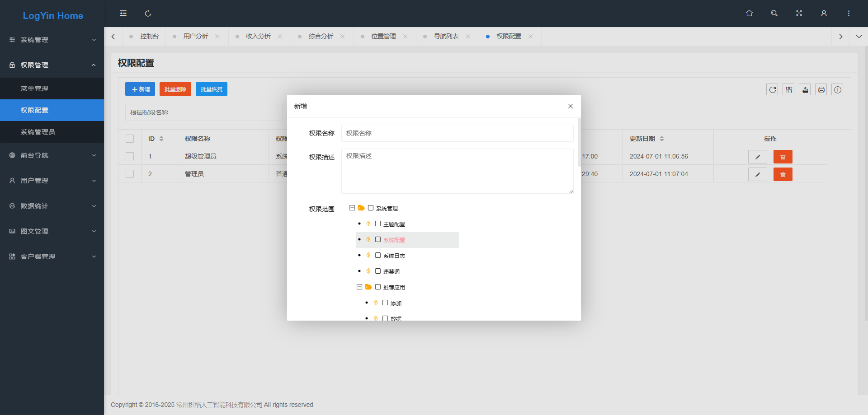Open the vertical dots more menu
868x415 pixels.
pos(849,14)
